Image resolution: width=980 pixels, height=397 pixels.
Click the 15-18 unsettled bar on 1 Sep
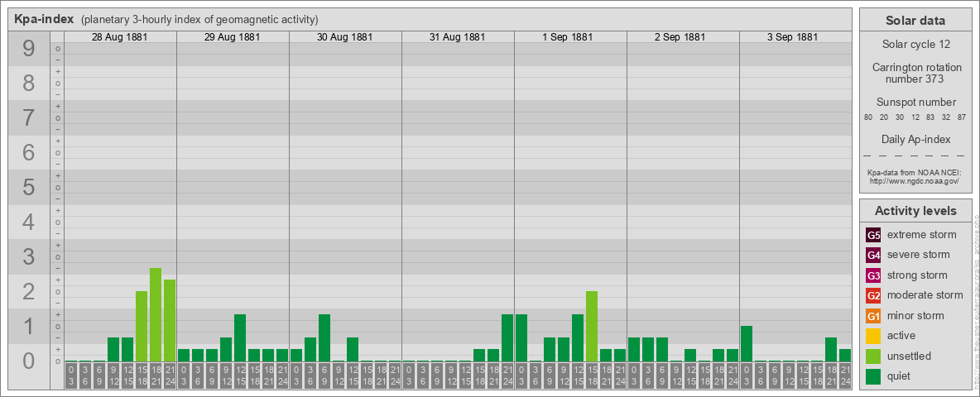coord(592,327)
